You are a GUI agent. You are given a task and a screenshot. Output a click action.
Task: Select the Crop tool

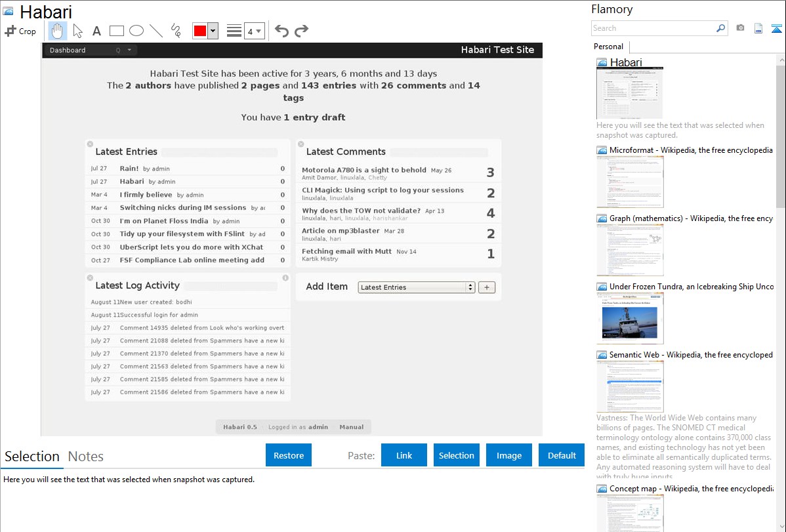pyautogui.click(x=20, y=31)
